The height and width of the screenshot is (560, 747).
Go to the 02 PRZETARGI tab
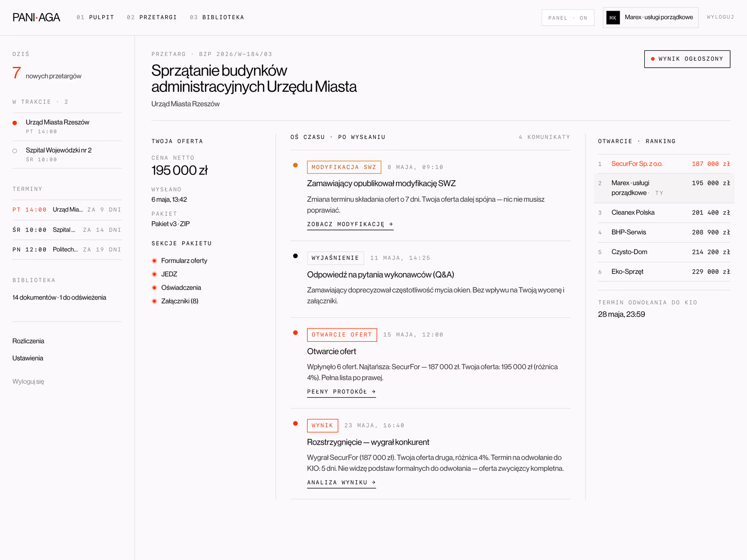152,17
